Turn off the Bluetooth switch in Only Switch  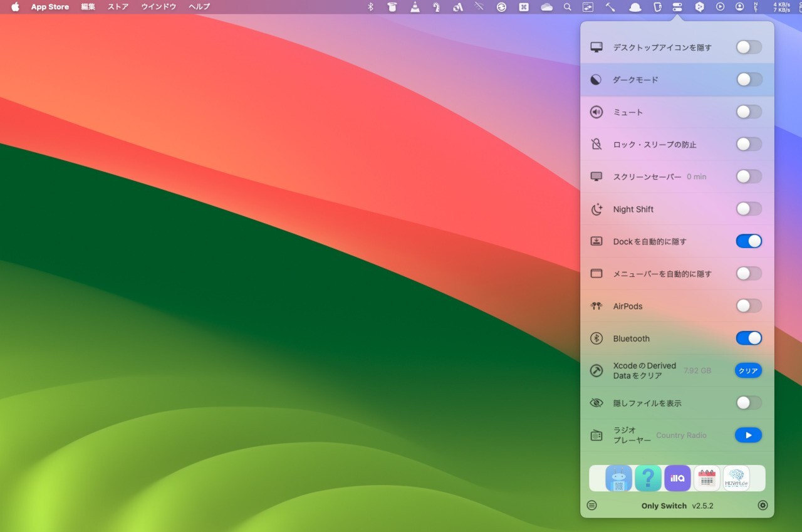(749, 338)
